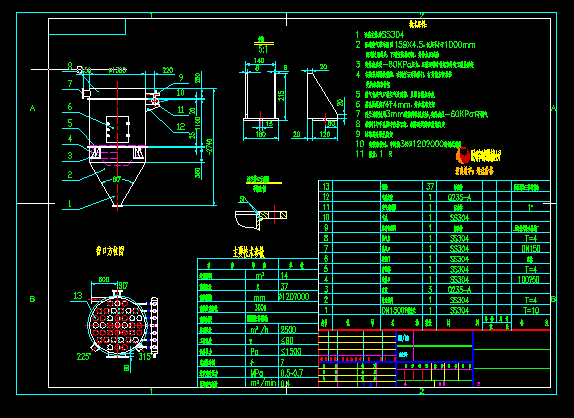The image size is (574, 418).
Task: Click DN150 remark in parts row 7
Action: tap(531, 249)
